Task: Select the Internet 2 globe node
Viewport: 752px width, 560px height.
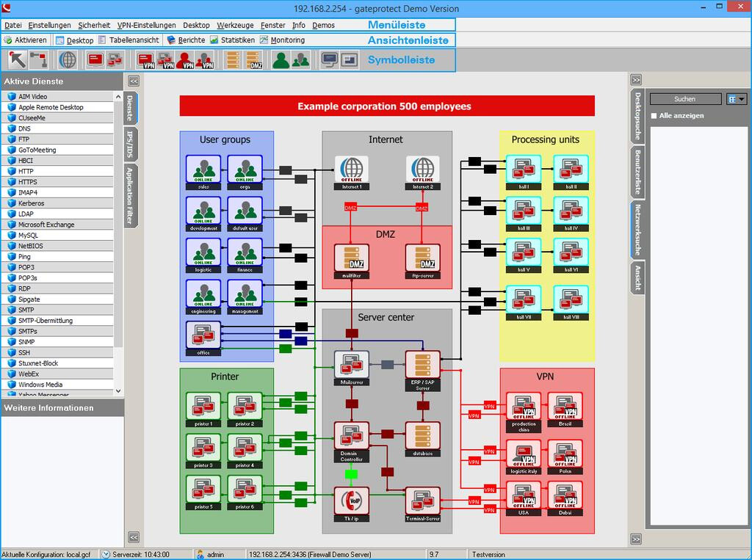Action: 422,172
